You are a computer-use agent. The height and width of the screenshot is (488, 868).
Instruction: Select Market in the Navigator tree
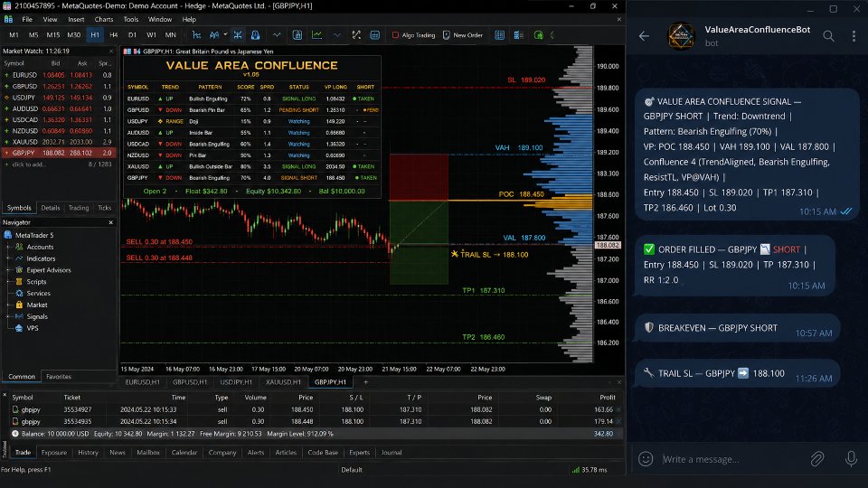pos(36,305)
